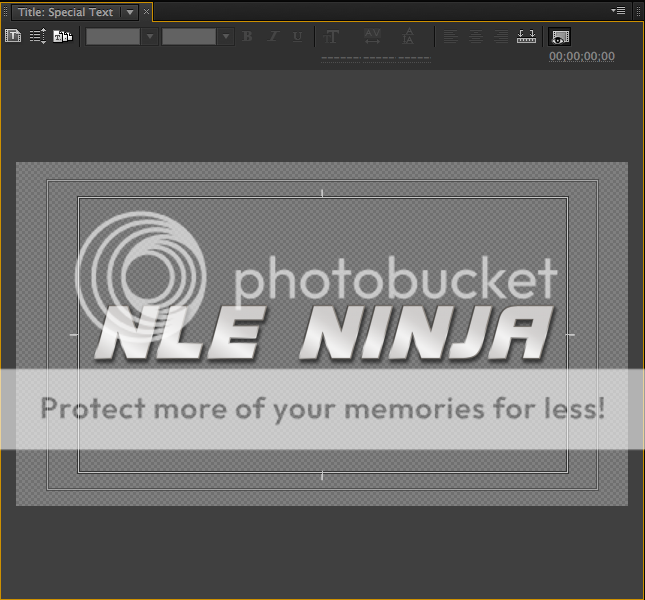Toggle bold formatting
This screenshot has width=645, height=600.
tap(247, 36)
